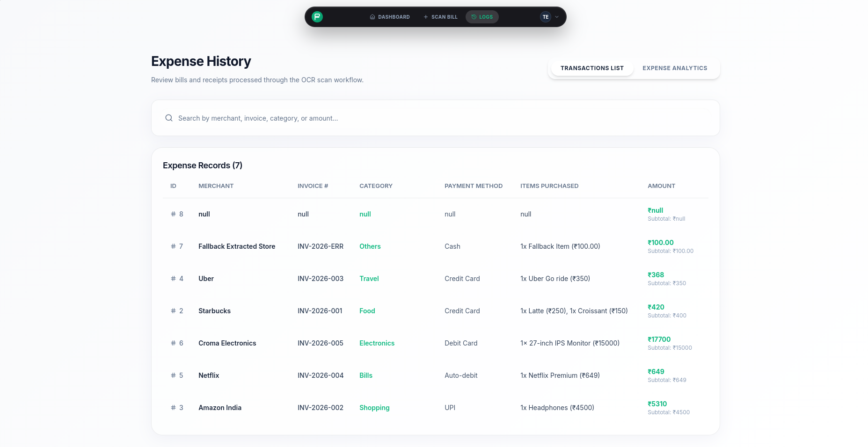
Task: Click the Expense Records (7) heading
Action: coord(203,166)
